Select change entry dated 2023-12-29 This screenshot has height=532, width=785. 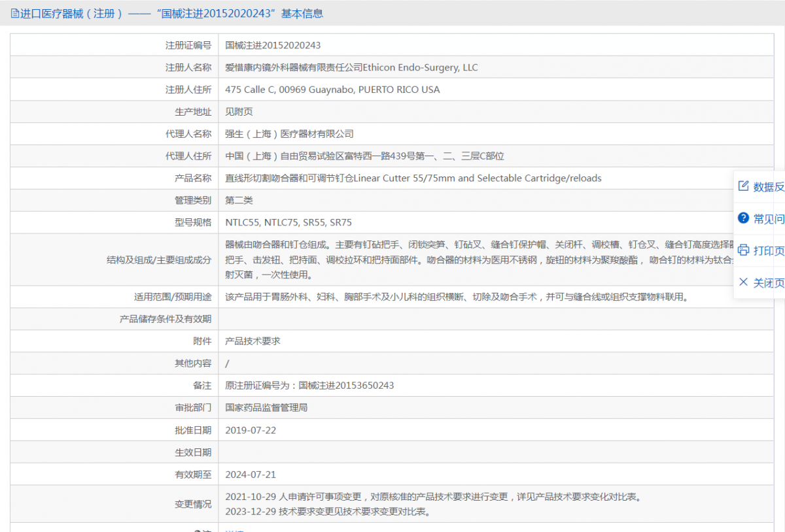point(328,512)
